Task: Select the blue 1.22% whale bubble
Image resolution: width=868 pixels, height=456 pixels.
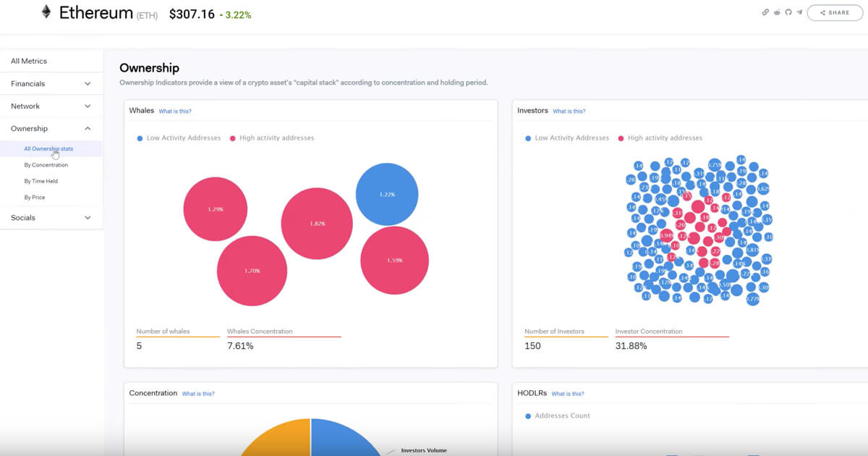Action: (387, 194)
